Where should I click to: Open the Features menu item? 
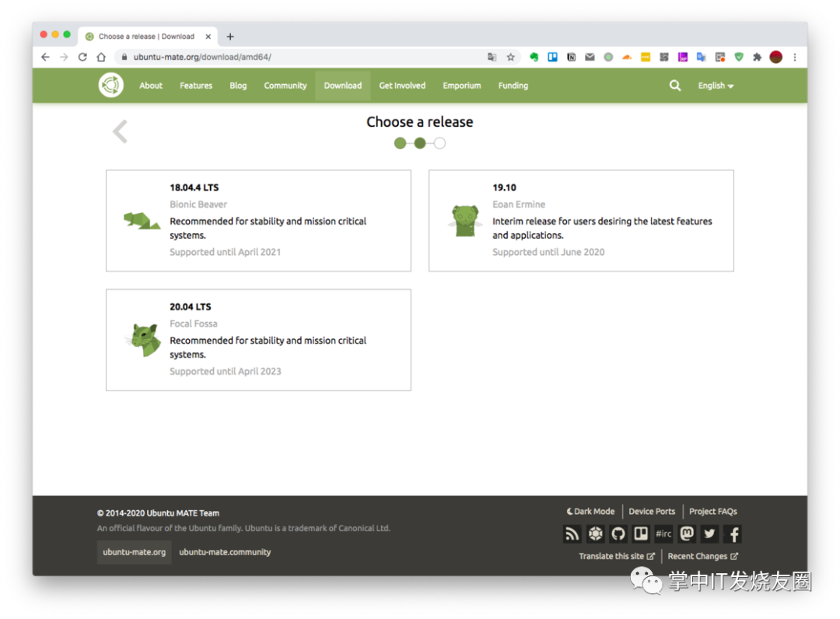196,86
